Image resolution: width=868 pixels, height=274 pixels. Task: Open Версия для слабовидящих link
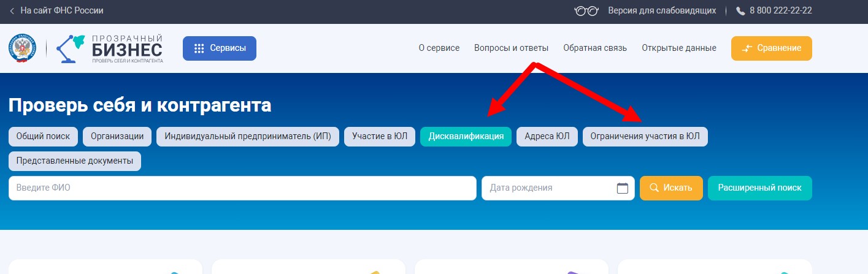pyautogui.click(x=662, y=11)
